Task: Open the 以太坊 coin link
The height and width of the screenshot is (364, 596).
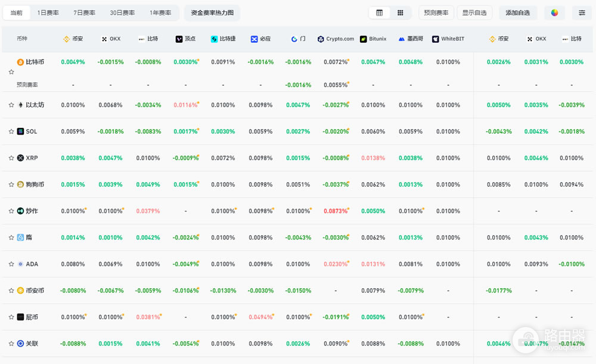Action: click(x=35, y=105)
